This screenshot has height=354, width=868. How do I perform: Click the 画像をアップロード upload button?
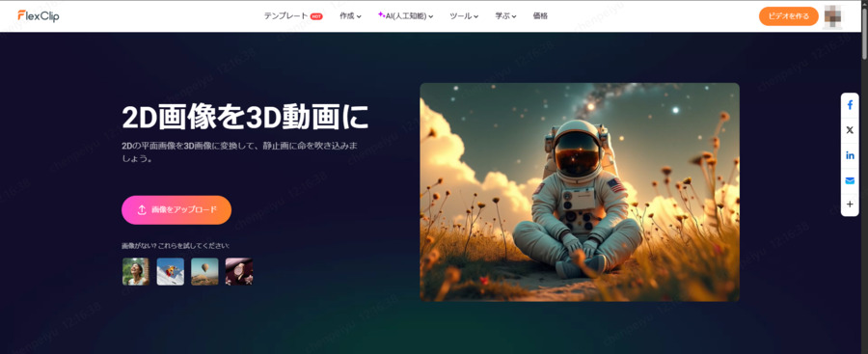[176, 210]
